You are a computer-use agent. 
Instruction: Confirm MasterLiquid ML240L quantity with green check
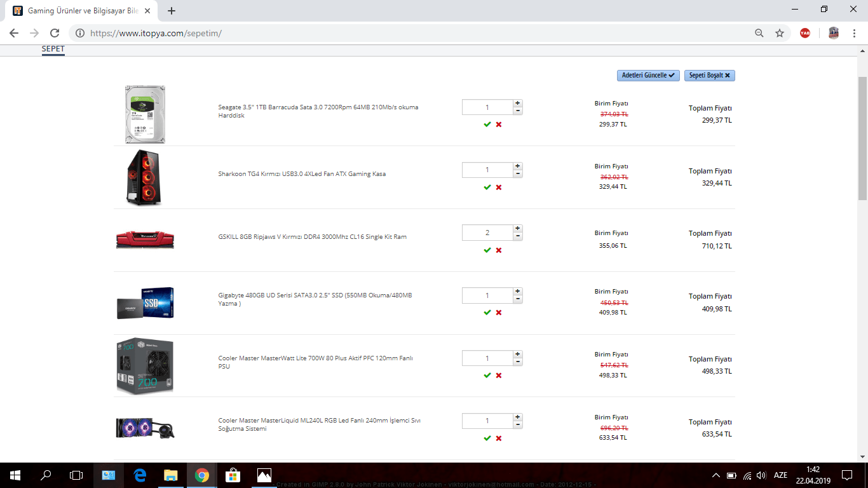pyautogui.click(x=487, y=438)
